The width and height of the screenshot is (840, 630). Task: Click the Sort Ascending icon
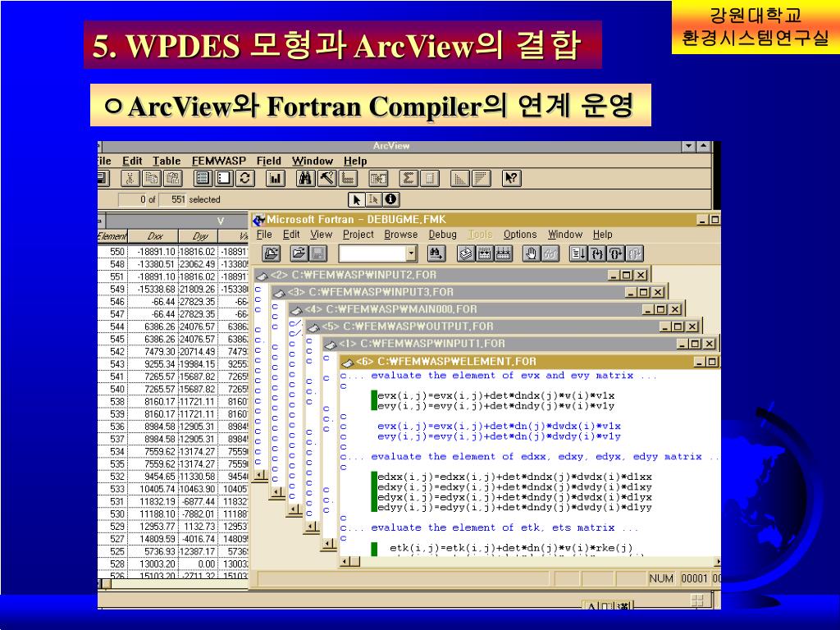(459, 178)
